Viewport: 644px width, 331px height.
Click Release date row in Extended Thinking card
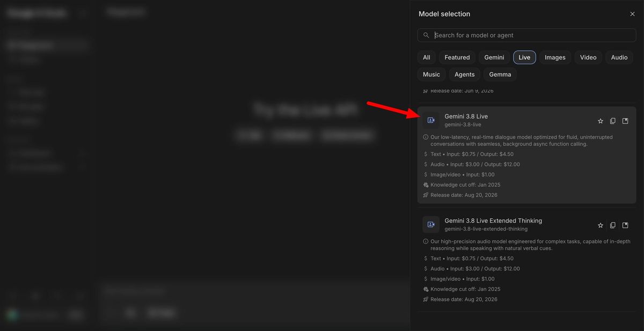(460, 299)
